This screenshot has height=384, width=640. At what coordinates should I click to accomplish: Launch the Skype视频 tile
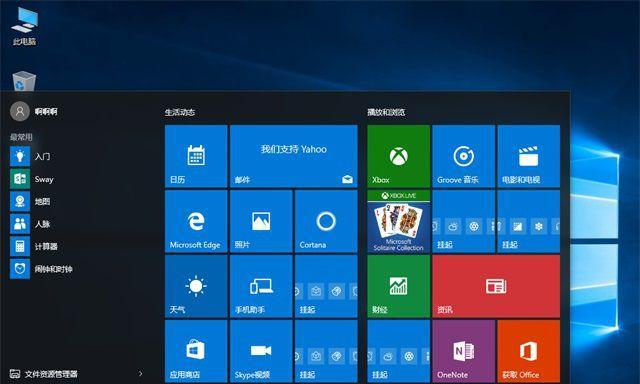click(x=261, y=351)
